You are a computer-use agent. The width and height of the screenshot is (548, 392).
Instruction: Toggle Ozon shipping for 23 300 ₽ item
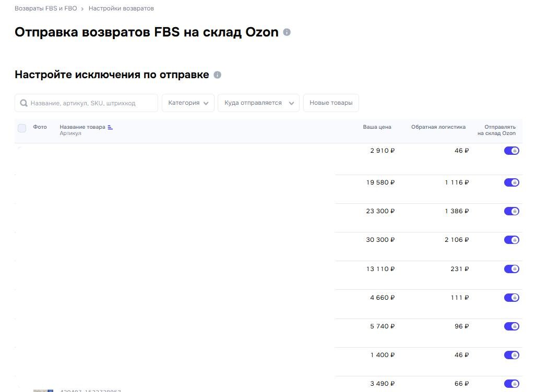pos(511,211)
